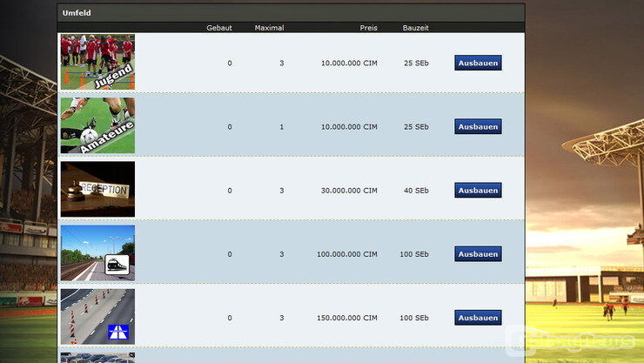
Task: Click Ausbauen in the 150.000.000 CIM row
Action: click(478, 318)
